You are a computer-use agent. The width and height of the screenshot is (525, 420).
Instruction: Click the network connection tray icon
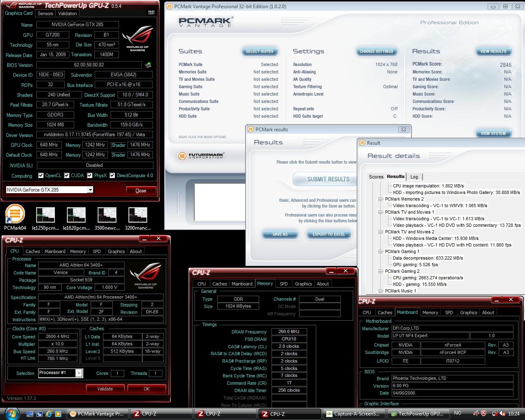coord(495,413)
